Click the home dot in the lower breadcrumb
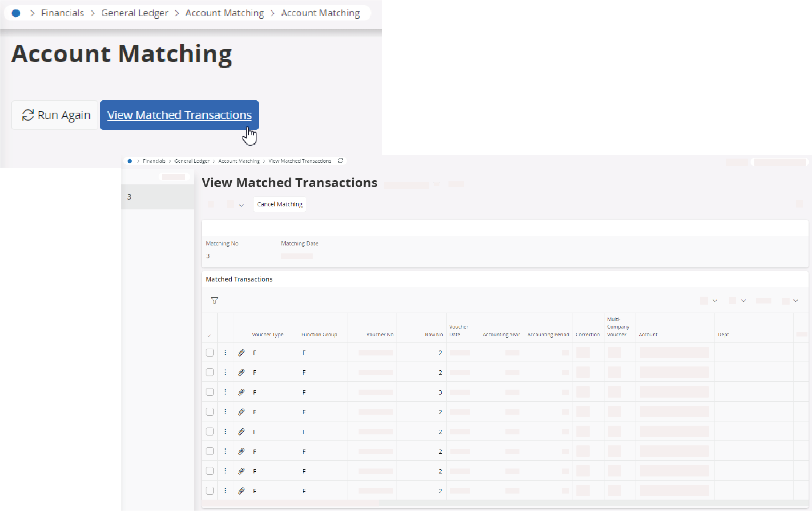This screenshot has width=812, height=511. click(x=130, y=161)
